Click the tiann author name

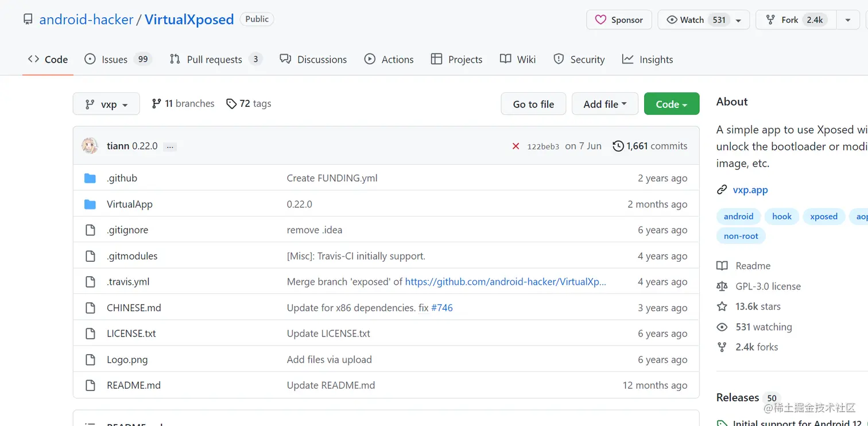(118, 146)
